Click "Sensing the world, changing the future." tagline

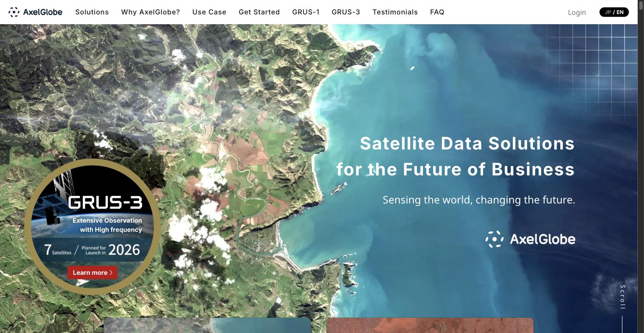click(x=479, y=200)
